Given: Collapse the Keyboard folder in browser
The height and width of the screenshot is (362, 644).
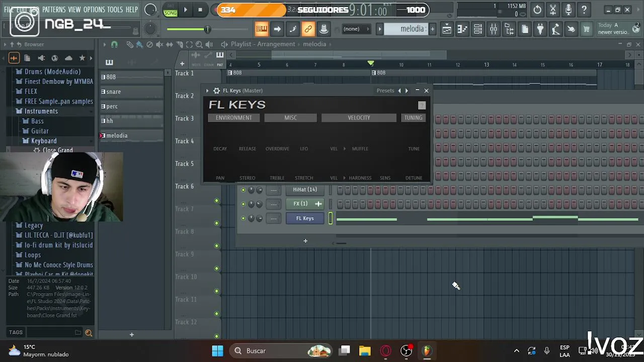Looking at the screenshot, I should click(44, 141).
